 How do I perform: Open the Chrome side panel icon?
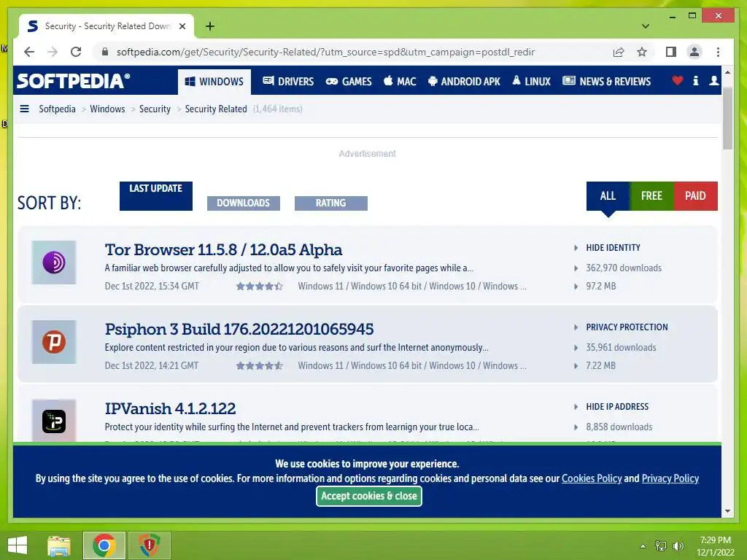(x=671, y=52)
